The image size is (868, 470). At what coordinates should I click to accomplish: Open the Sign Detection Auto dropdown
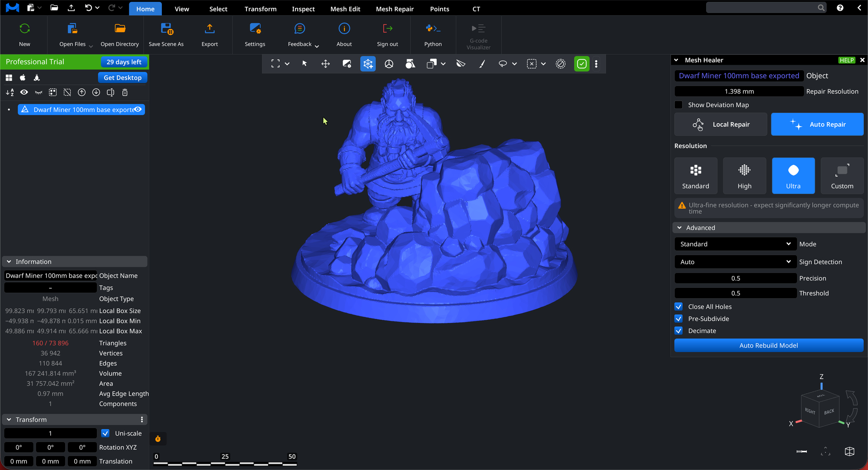[735, 262]
